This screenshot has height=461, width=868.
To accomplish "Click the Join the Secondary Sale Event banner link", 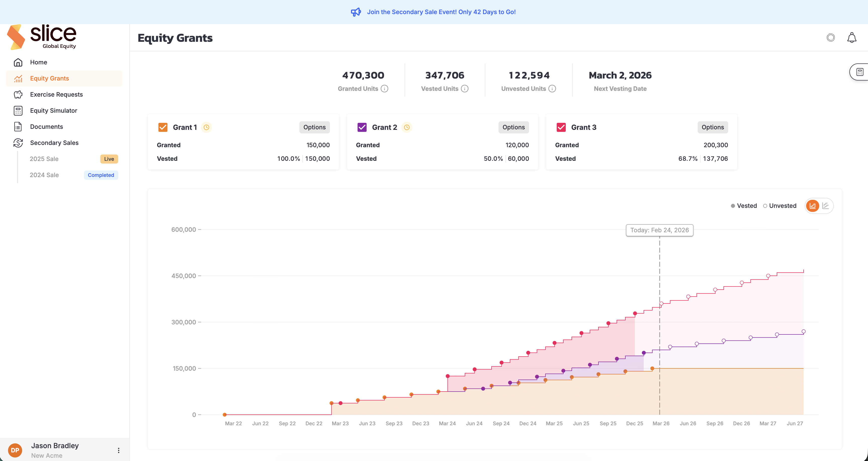I will [441, 12].
